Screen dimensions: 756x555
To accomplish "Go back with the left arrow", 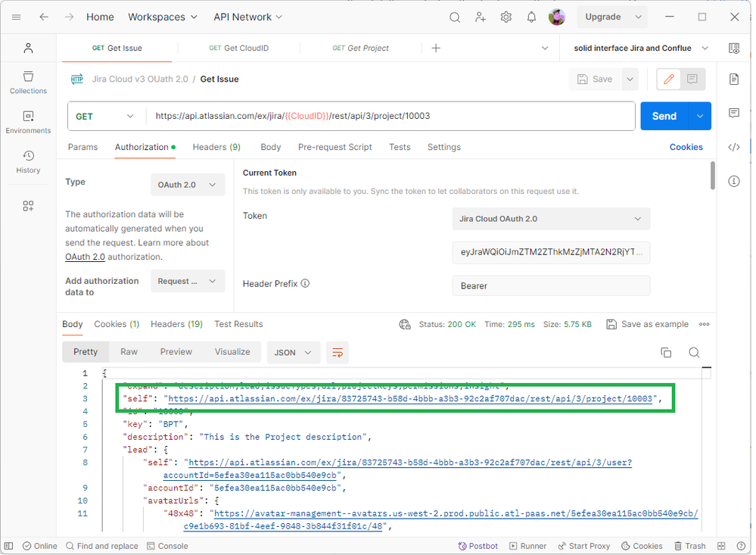I will (44, 17).
